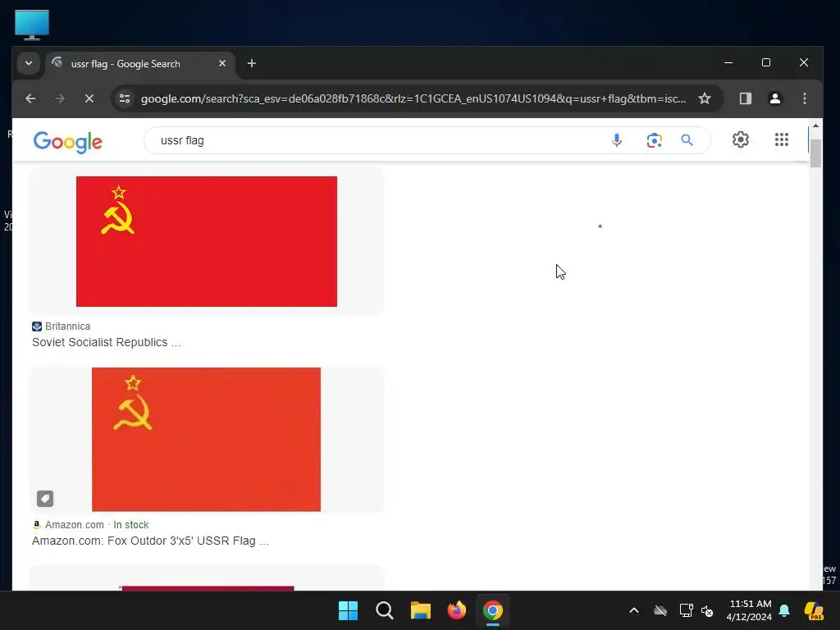View site information icon in address bar
Screen dimensions: 840x630
[125, 98]
